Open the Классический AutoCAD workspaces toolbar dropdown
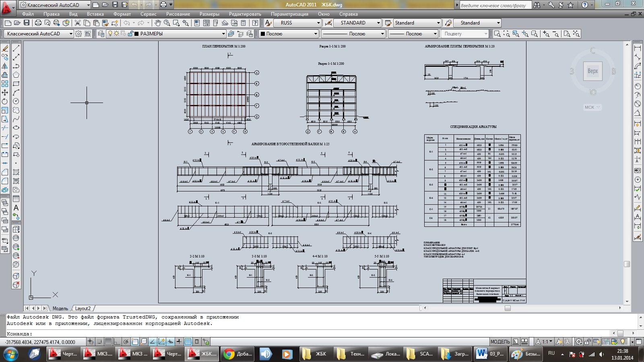 click(x=71, y=34)
